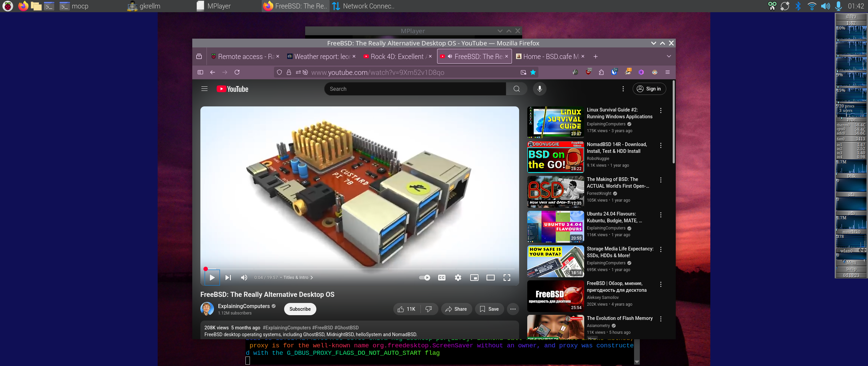Toggle the system tray microphone
The image size is (868, 366).
(x=839, y=6)
